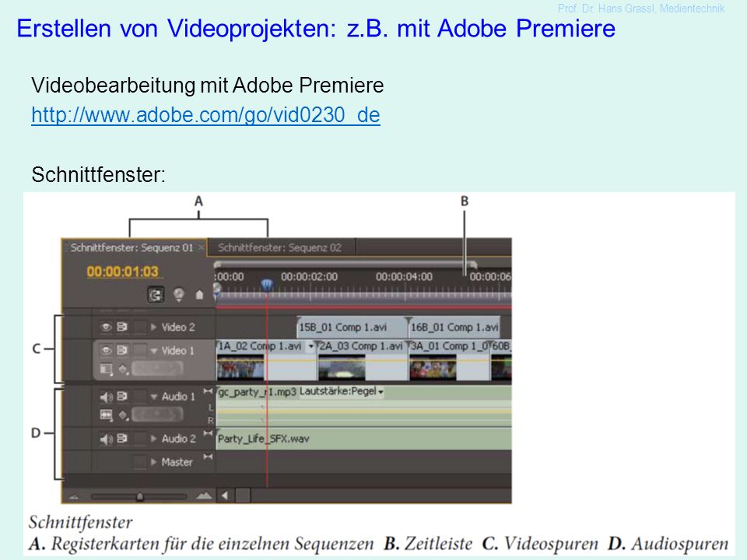This screenshot has height=560, width=747.
Task: Toggle sync lock icon on Video 1
Action: 122,350
